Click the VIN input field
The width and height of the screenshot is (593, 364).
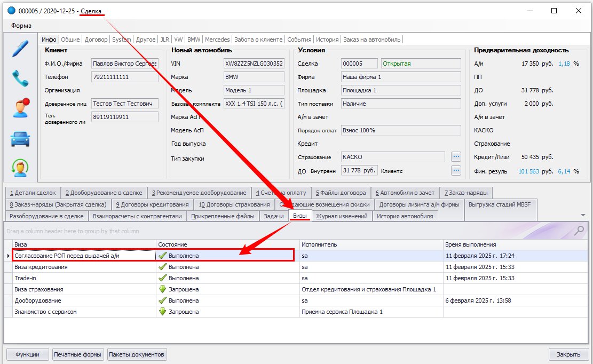tap(254, 63)
